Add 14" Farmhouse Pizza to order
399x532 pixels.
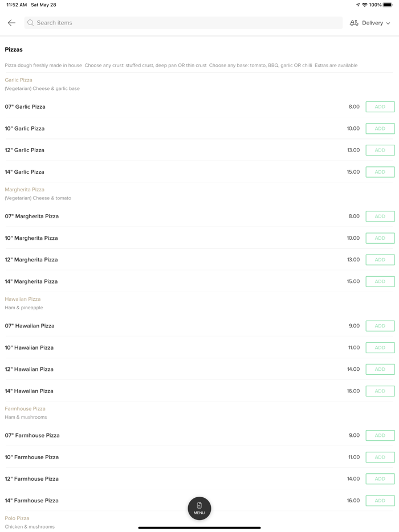(380, 501)
